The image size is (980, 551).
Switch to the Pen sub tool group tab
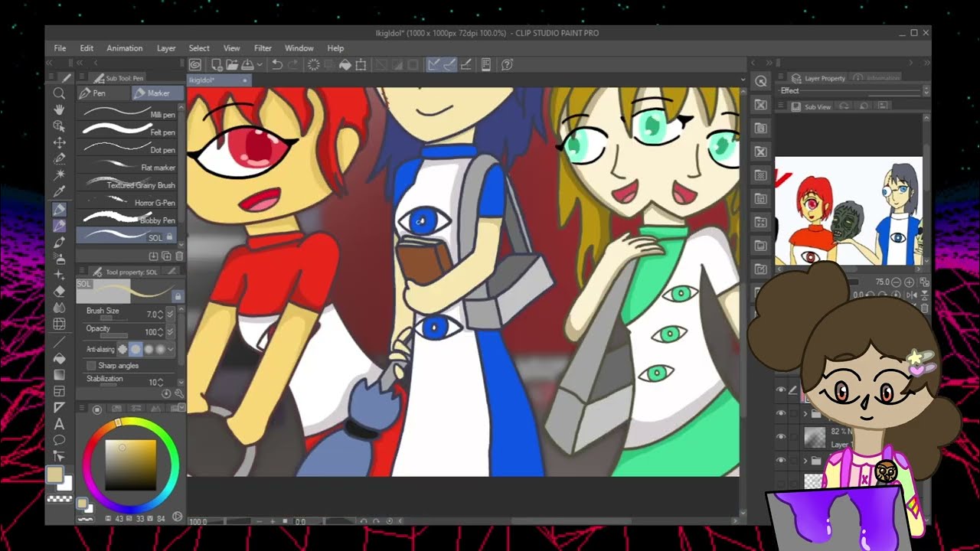(103, 93)
